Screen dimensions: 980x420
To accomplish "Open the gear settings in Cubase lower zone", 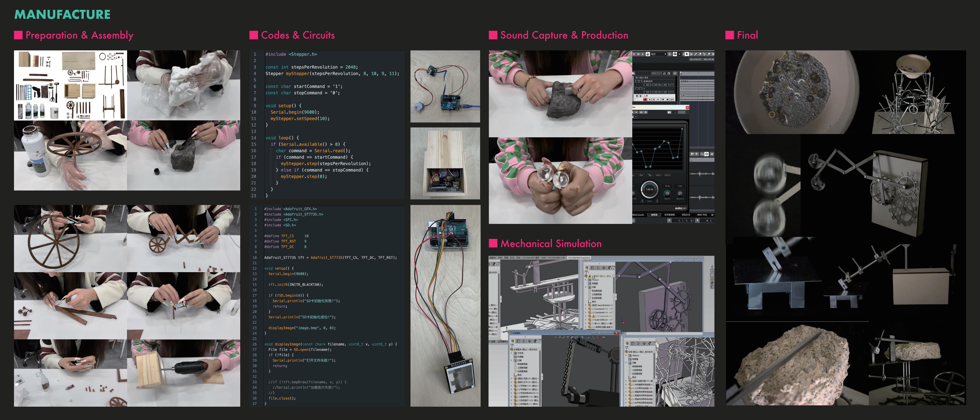I will tap(712, 215).
